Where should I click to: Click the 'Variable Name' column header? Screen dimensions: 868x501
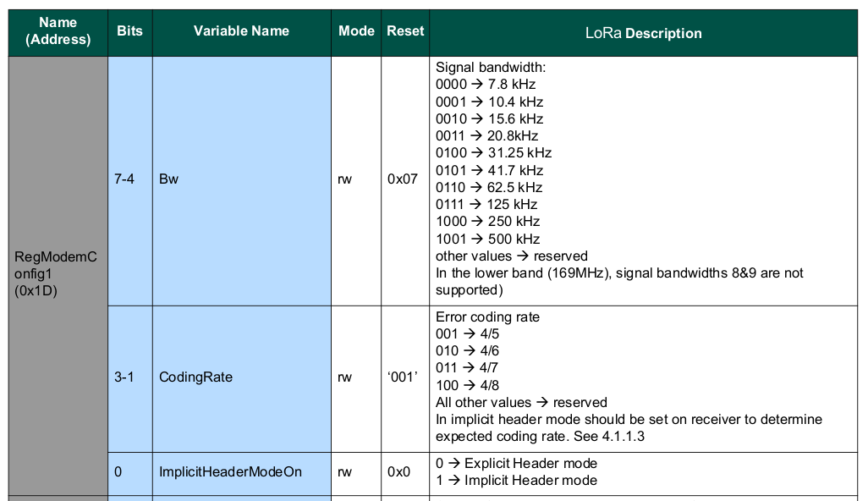tap(241, 31)
